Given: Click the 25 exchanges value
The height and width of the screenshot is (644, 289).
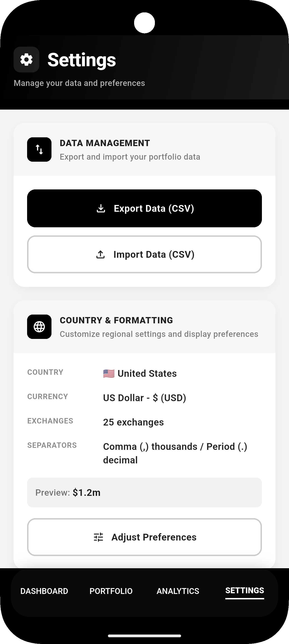Looking at the screenshot, I should pyautogui.click(x=133, y=422).
